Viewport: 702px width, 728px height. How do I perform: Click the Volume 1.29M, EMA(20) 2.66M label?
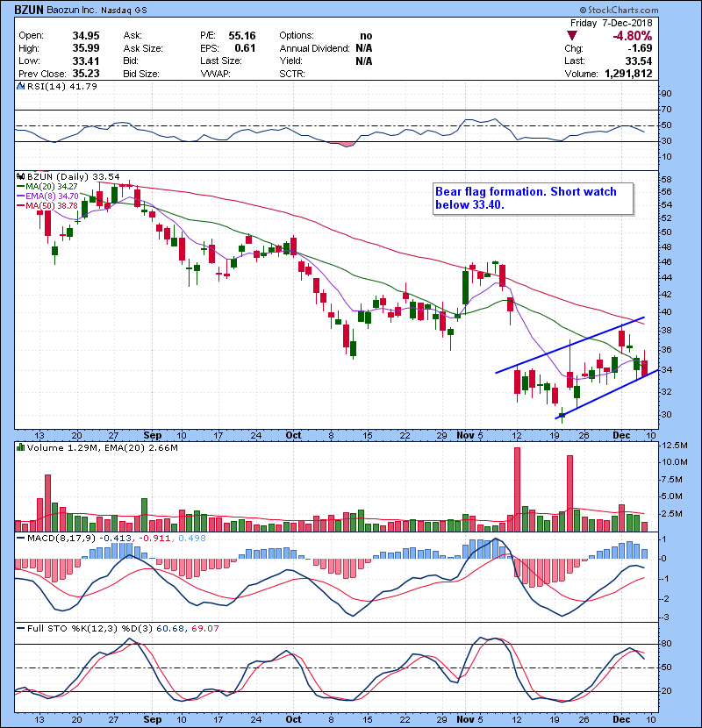[102, 447]
